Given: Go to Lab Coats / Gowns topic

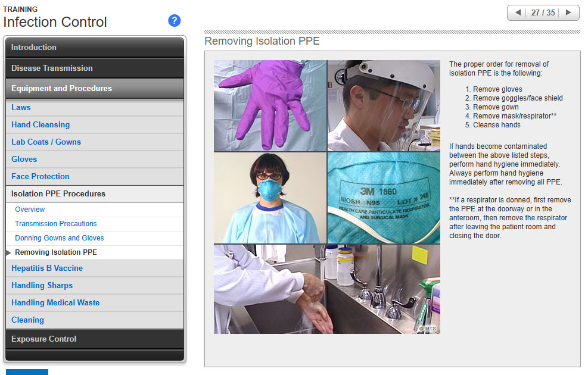Looking at the screenshot, I should 46,142.
